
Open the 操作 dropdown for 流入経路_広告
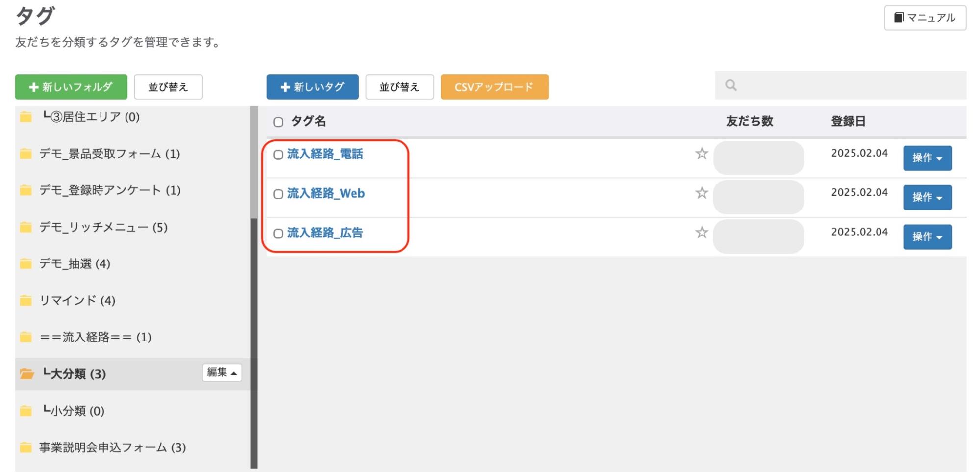click(x=927, y=236)
